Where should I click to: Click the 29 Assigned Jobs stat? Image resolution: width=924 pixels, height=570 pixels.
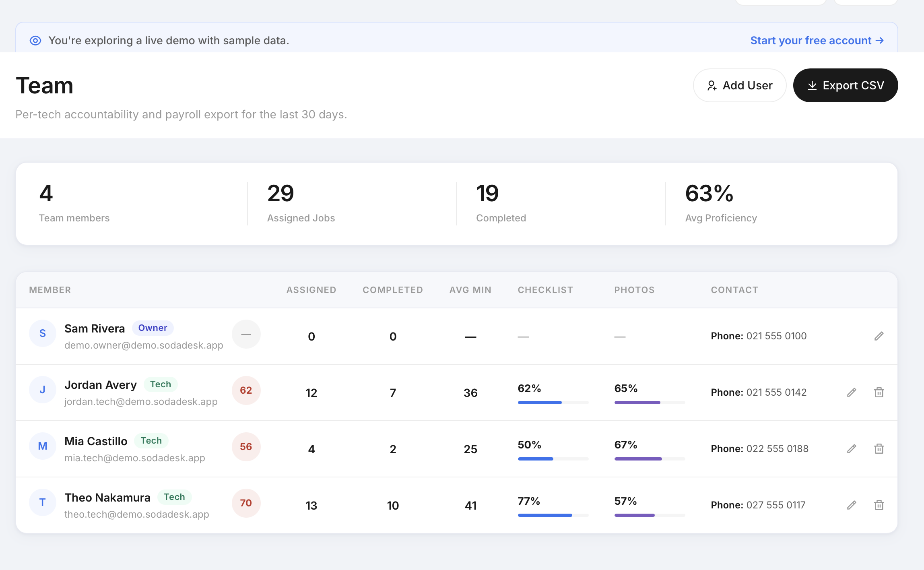coord(301,203)
